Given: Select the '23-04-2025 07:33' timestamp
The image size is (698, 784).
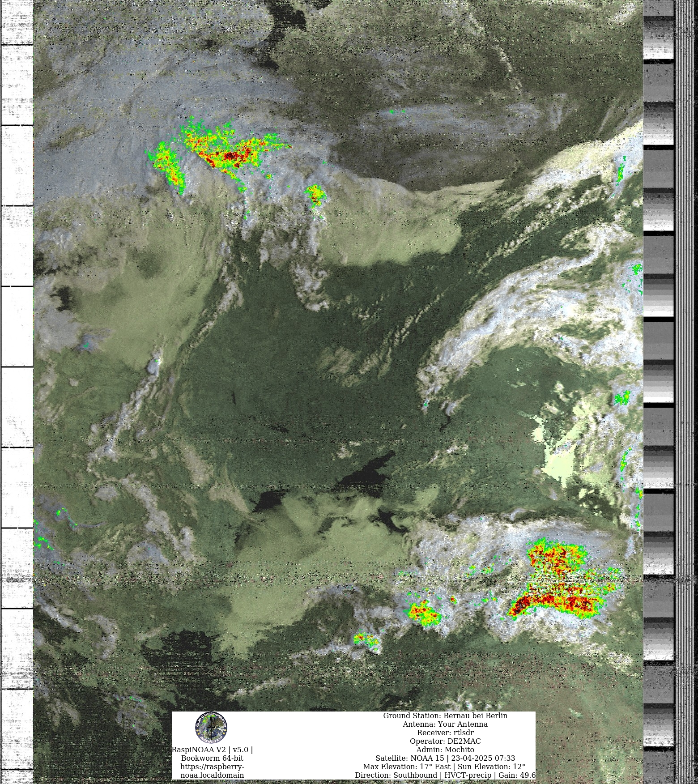Looking at the screenshot, I should [x=483, y=758].
